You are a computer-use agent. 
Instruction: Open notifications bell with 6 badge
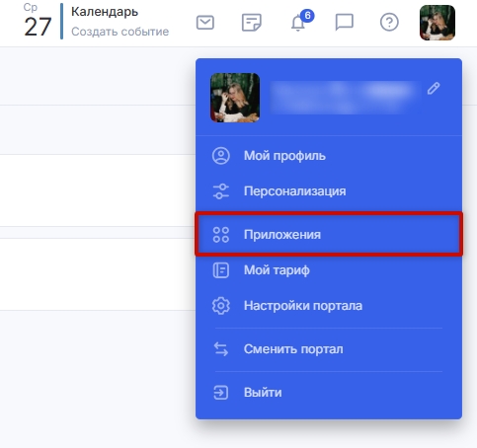tap(301, 22)
